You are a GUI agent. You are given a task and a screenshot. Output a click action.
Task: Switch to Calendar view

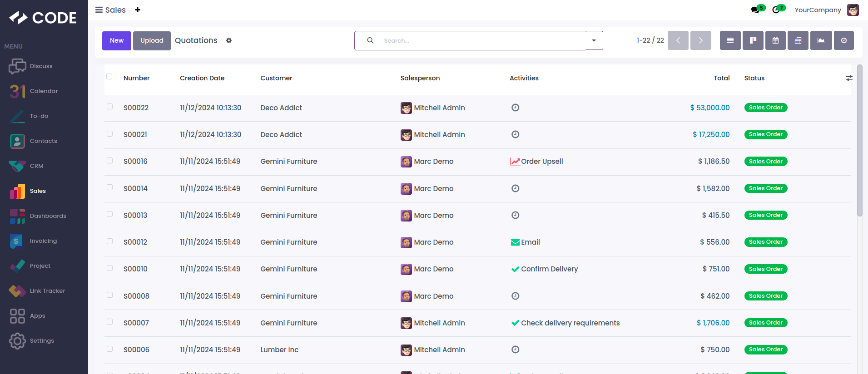click(775, 40)
